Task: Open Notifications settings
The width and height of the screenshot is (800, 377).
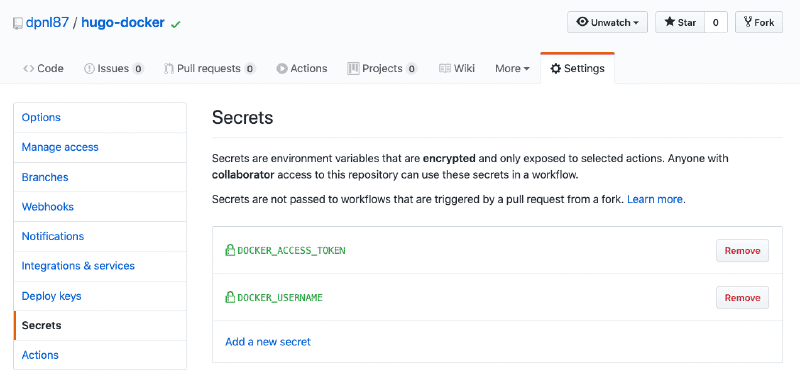Action: [x=100, y=236]
